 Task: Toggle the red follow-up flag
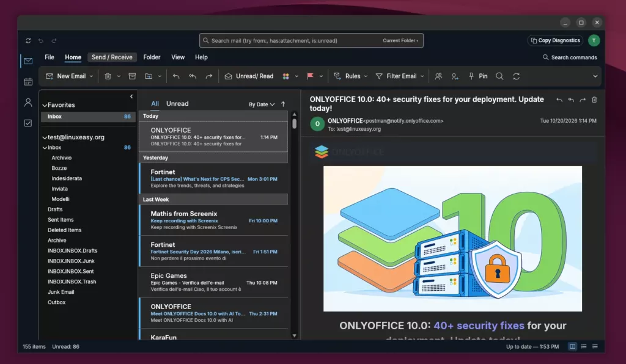pos(310,76)
